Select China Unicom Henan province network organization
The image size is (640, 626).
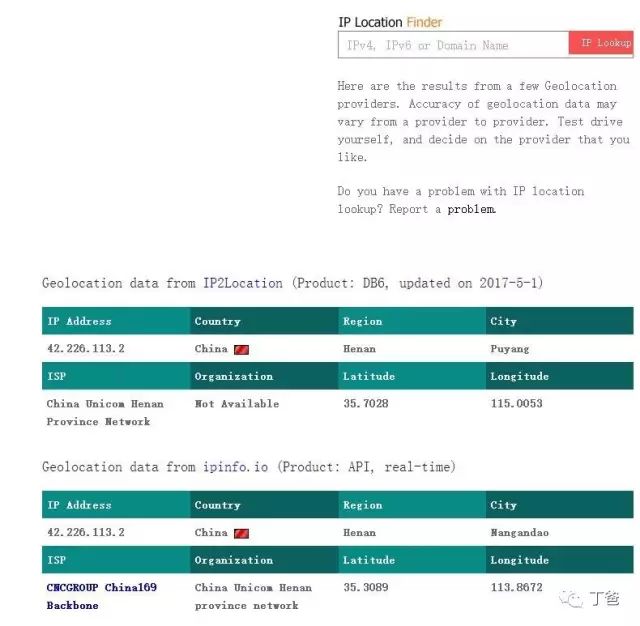(x=253, y=596)
